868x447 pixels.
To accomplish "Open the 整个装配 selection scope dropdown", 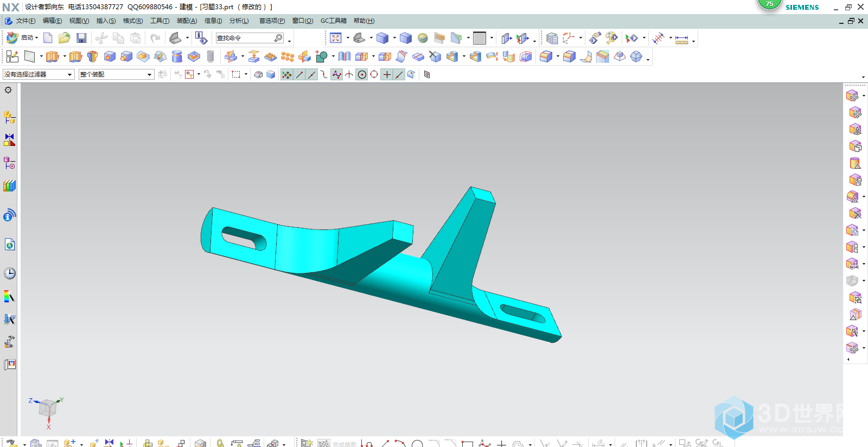I will (x=116, y=74).
